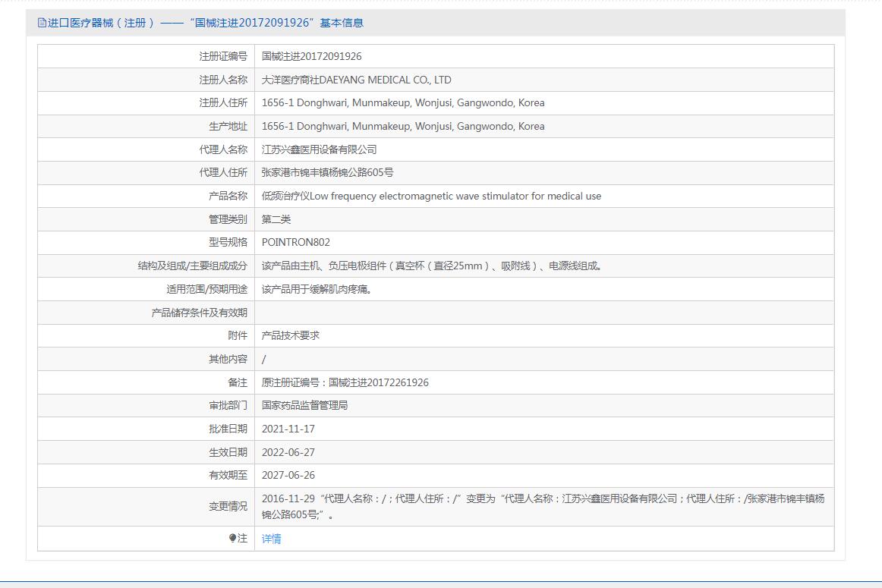
Task: Open the 详情 link
Action: point(271,539)
